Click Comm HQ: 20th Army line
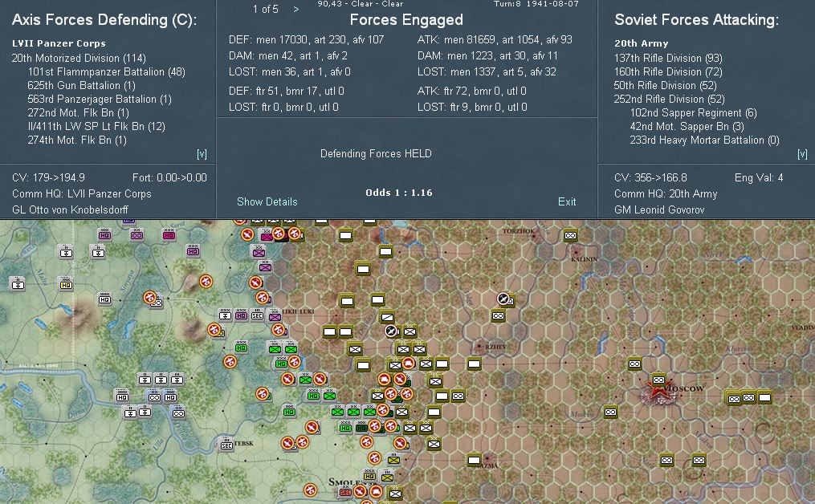The height and width of the screenshot is (504, 815). (666, 193)
